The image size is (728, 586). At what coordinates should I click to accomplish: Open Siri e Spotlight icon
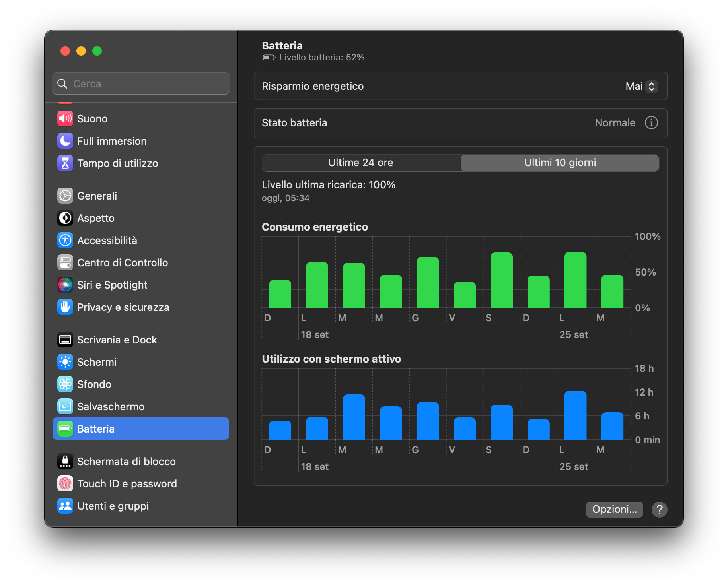[65, 285]
